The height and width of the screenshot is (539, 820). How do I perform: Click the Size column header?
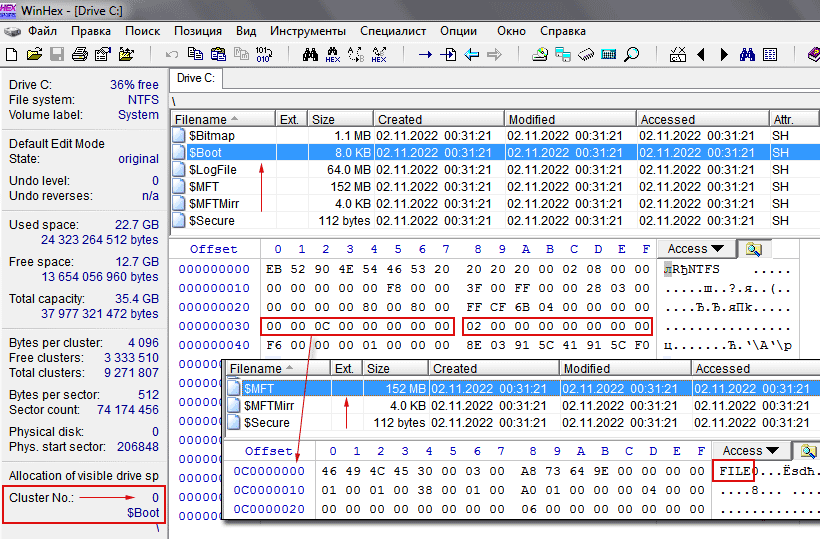[340, 120]
